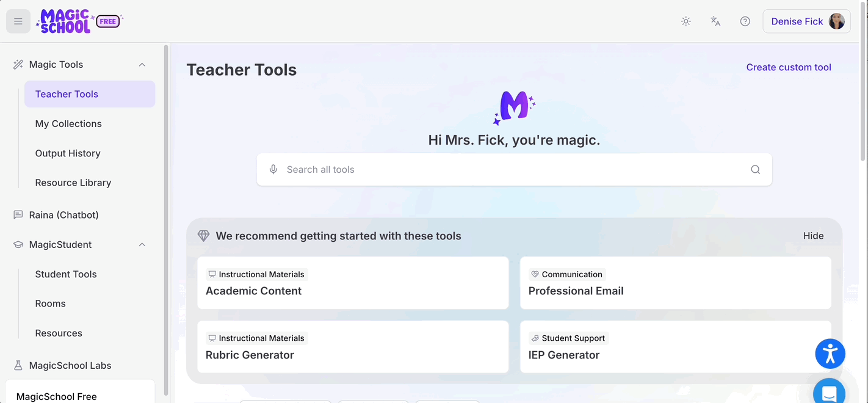Collapse the MagicStudent section chevron

(x=142, y=244)
